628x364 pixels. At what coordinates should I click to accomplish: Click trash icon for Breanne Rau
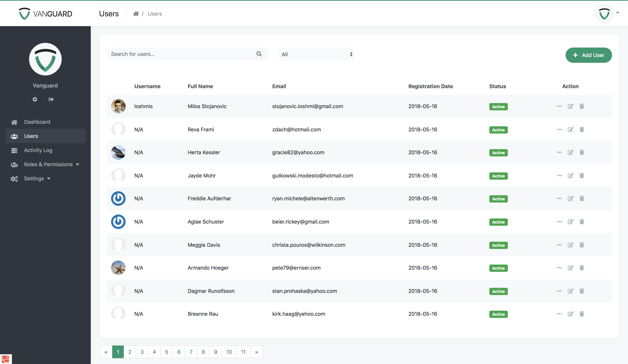coord(582,314)
